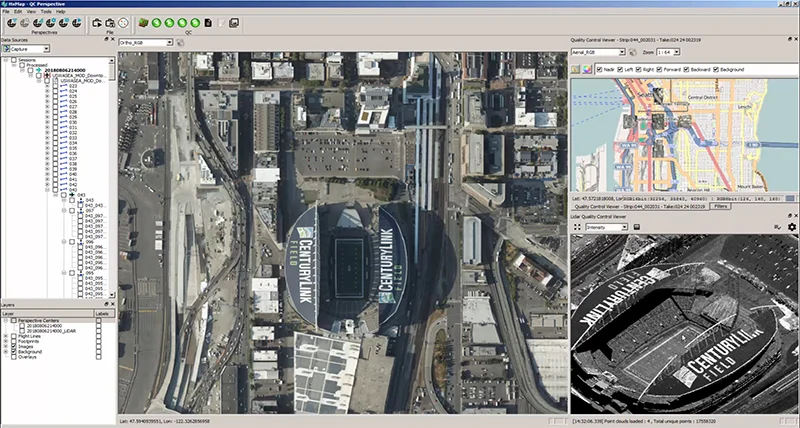Click the refresh icon beside Aerial_RGB dropdown

pyautogui.click(x=633, y=52)
